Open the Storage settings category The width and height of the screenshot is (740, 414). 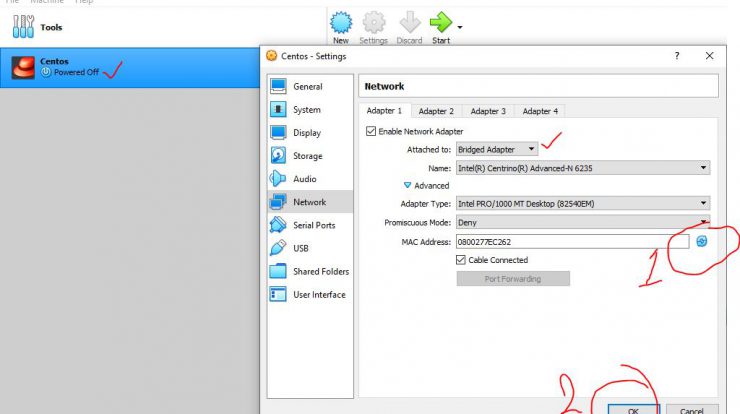click(x=310, y=156)
